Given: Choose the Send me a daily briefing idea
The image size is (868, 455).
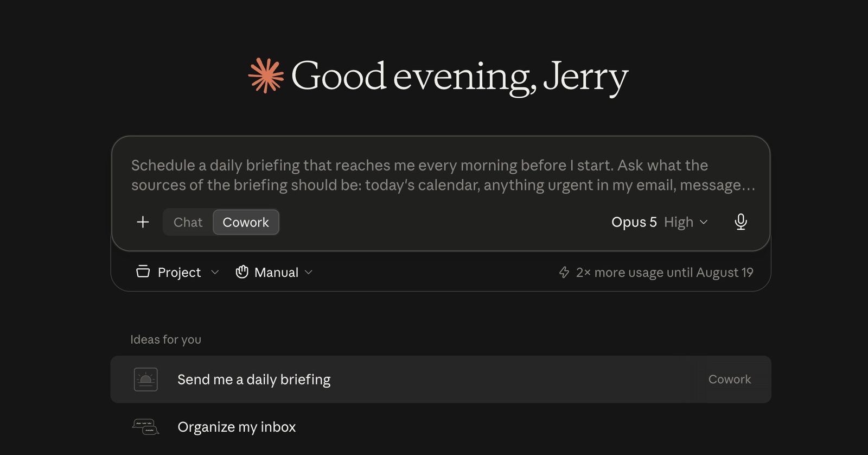Looking at the screenshot, I should tap(441, 380).
